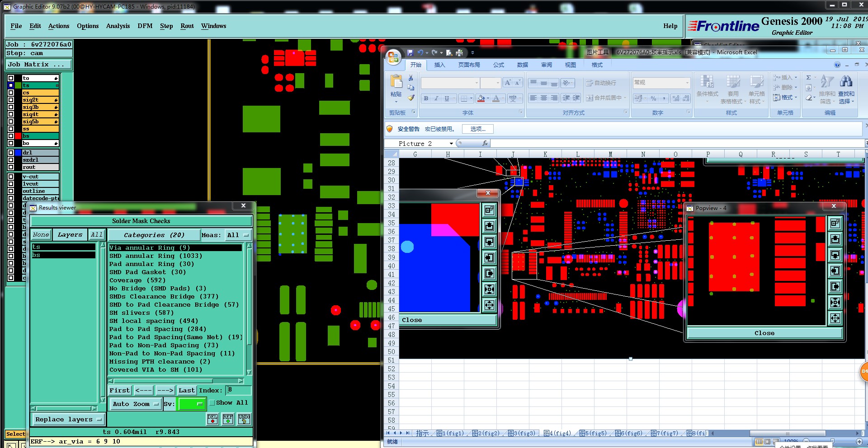Screen dimensions: 868x448
Task: Click the REF button in Results viewer
Action: (228, 419)
